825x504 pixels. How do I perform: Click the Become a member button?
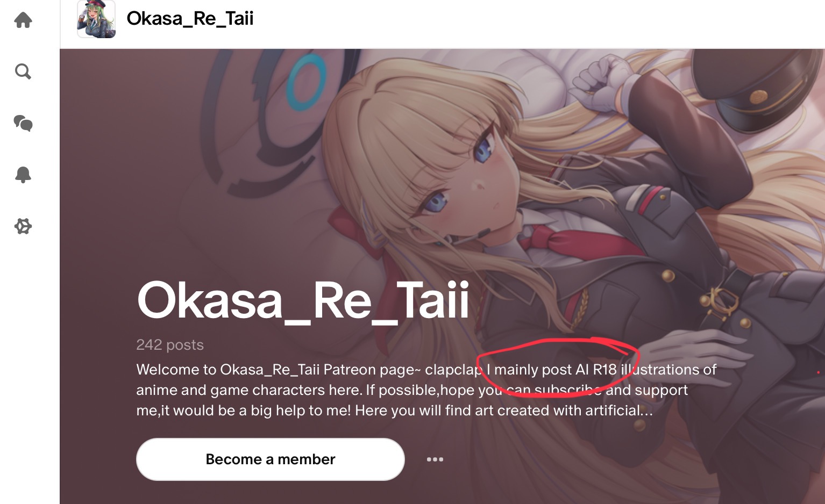(271, 459)
